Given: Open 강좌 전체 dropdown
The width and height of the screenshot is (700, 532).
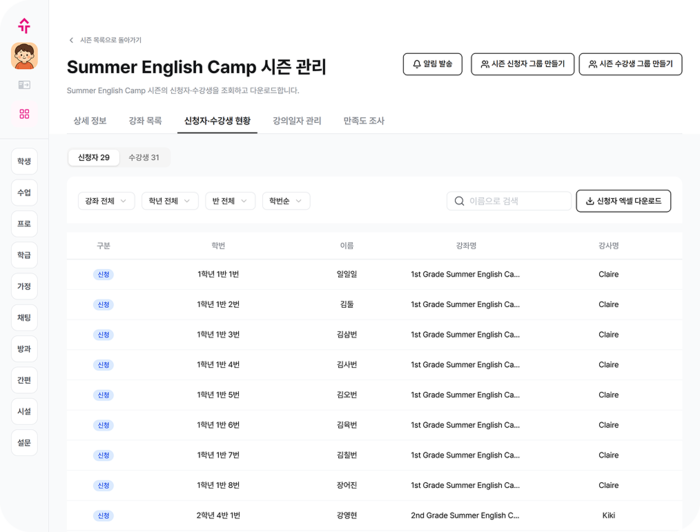Looking at the screenshot, I should (x=106, y=201).
